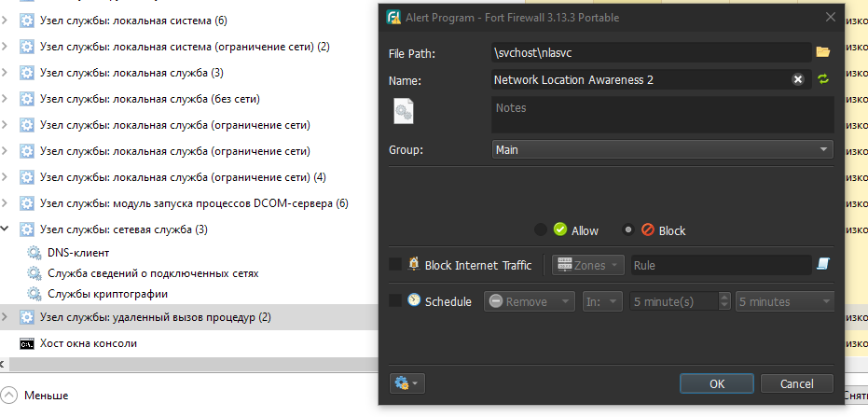Open the Zones dropdown
Screen dimensions: 868x417
coord(588,265)
